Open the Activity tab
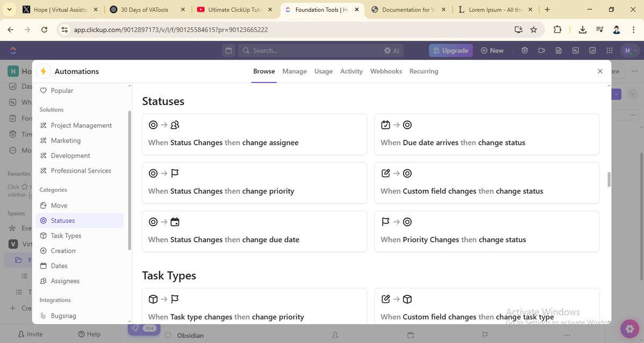The image size is (644, 343). 352,71
